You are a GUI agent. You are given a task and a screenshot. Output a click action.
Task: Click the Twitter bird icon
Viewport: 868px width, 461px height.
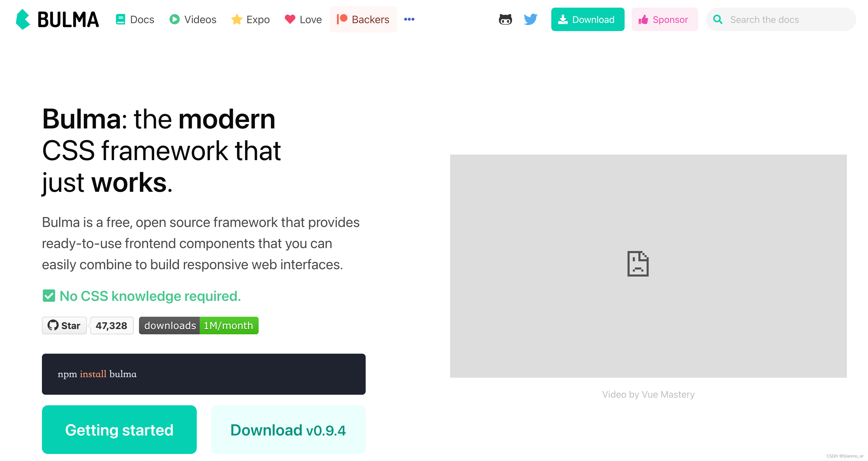(530, 20)
